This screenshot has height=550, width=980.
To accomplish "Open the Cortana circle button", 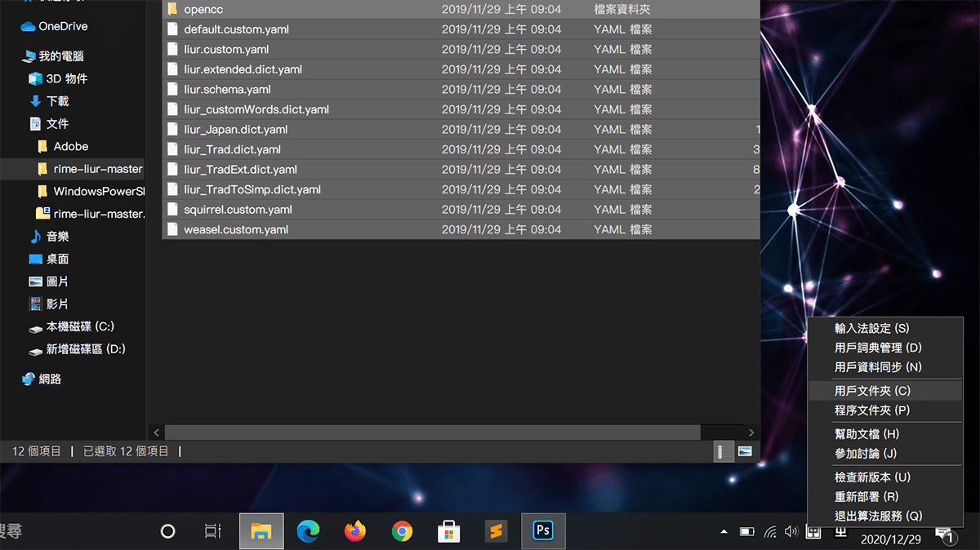I will click(167, 531).
